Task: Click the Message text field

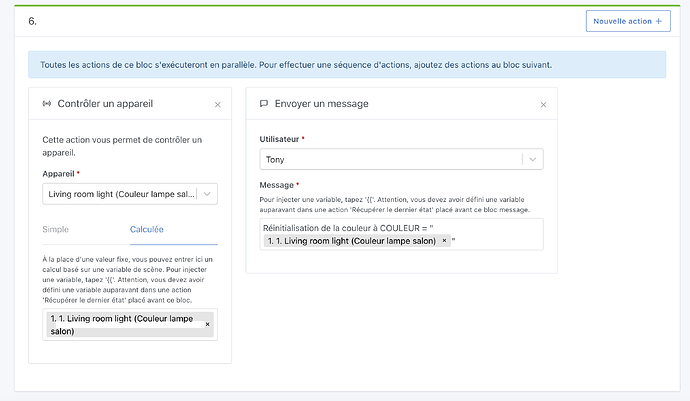Action: point(401,234)
